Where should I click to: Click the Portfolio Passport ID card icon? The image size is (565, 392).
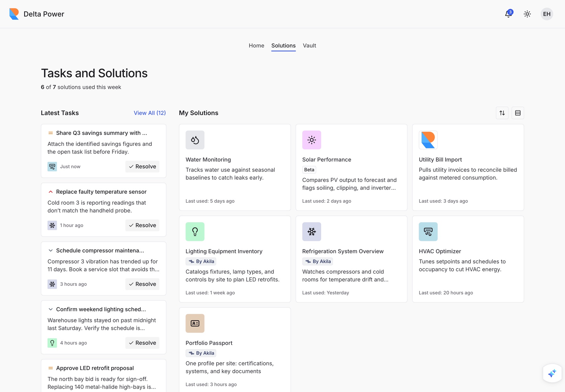[195, 323]
